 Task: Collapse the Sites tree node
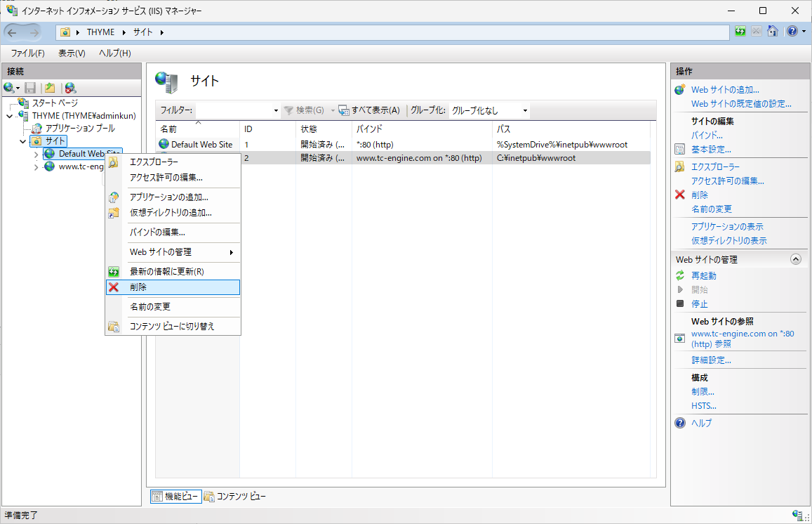(x=22, y=141)
